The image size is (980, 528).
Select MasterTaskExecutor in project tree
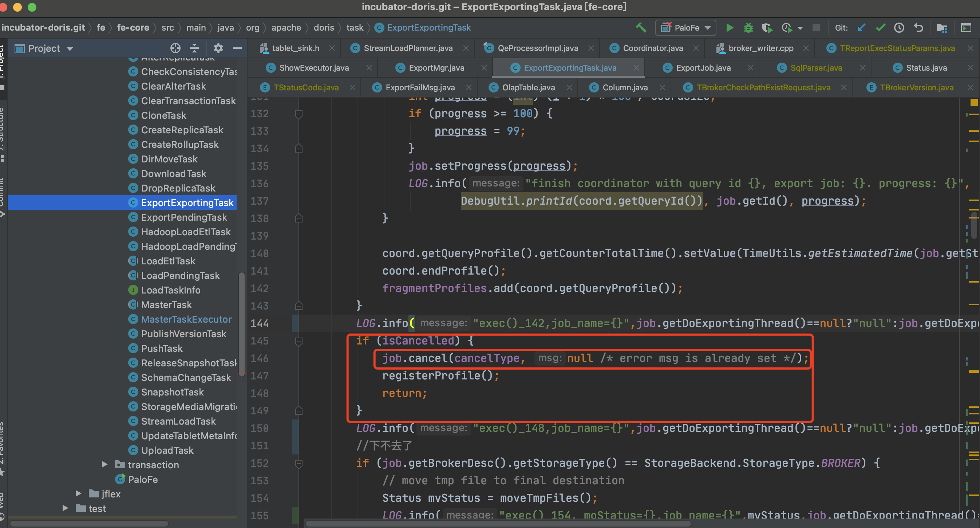186,319
